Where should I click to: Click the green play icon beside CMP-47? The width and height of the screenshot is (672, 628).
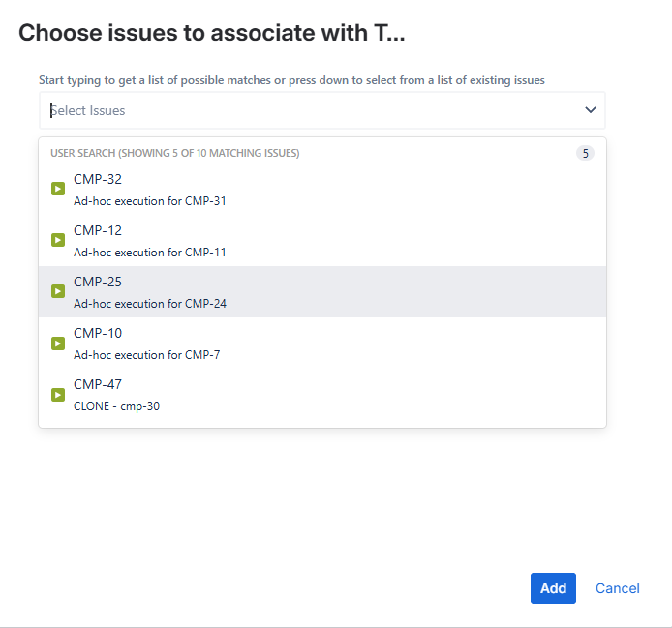(58, 394)
